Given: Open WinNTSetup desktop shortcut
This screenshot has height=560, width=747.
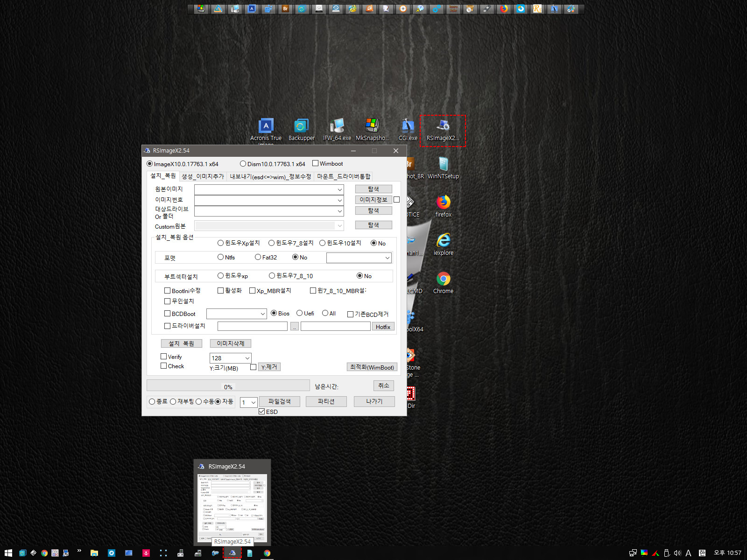Looking at the screenshot, I should (x=443, y=168).
